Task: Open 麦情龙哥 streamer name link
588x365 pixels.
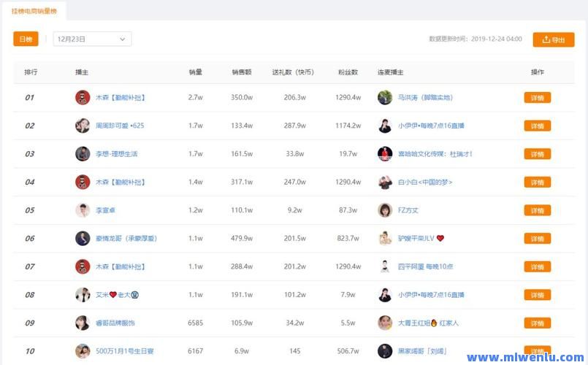Action: (x=126, y=239)
